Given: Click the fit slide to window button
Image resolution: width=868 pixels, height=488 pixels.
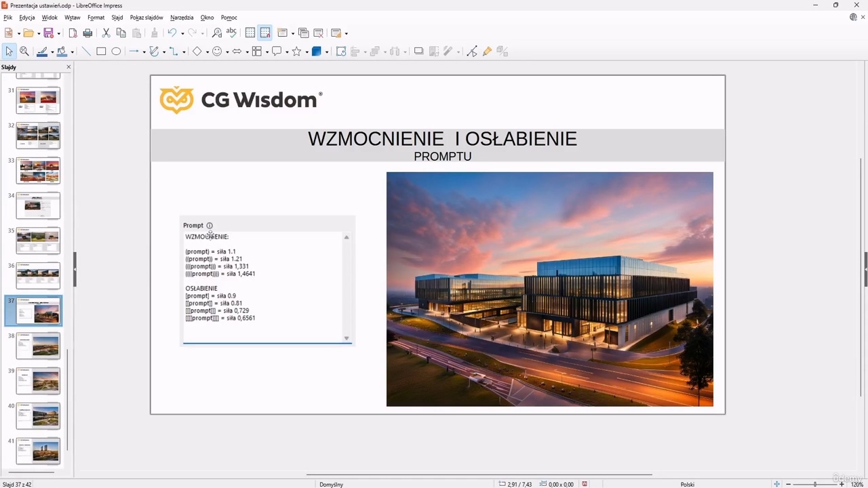Looking at the screenshot, I should click(x=776, y=484).
